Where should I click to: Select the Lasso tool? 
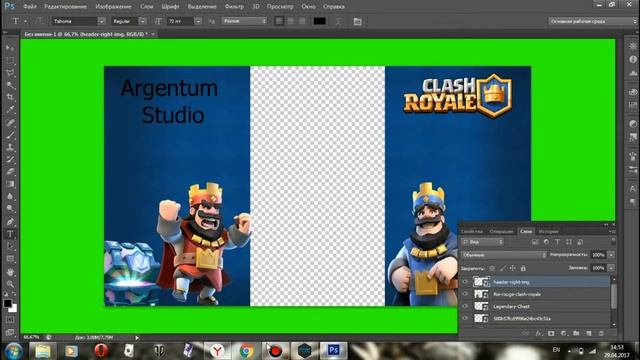tap(10, 73)
